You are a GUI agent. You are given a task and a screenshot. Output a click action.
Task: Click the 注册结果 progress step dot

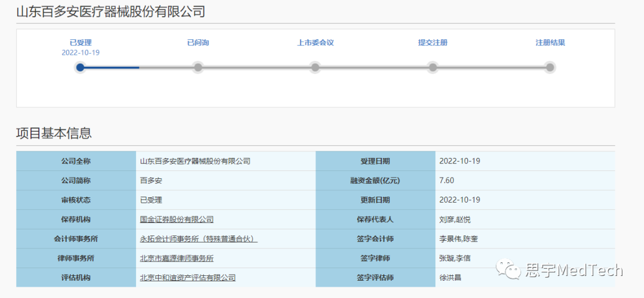(x=550, y=67)
